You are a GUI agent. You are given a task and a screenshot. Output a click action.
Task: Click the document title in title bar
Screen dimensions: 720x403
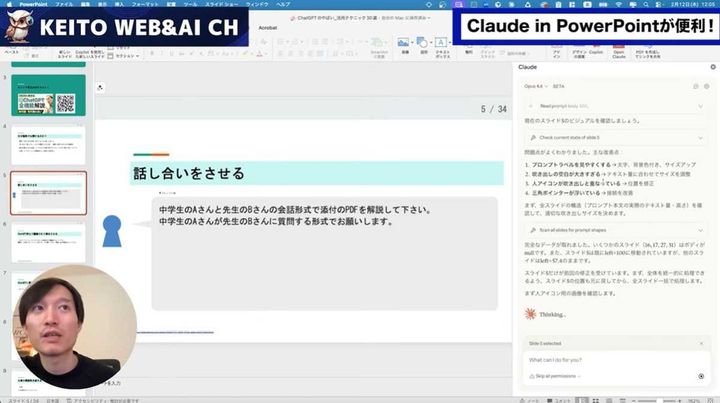[360, 18]
